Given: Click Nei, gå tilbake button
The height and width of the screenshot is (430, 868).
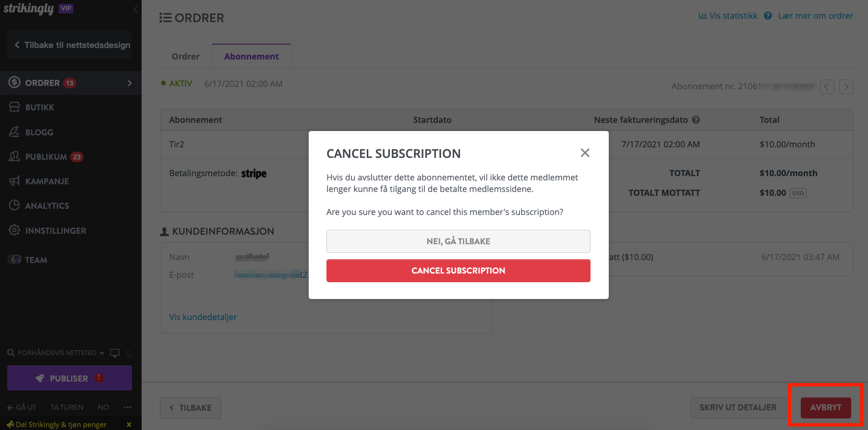Looking at the screenshot, I should pyautogui.click(x=458, y=241).
